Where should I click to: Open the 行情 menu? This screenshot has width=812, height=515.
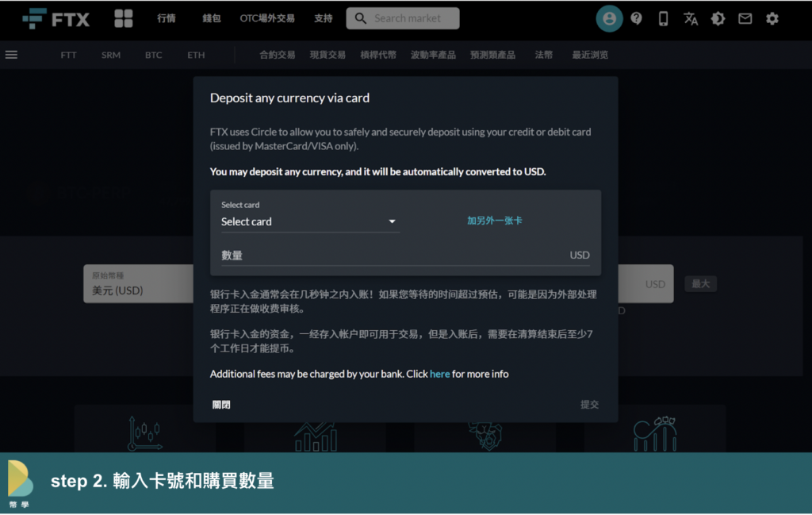coord(167,19)
